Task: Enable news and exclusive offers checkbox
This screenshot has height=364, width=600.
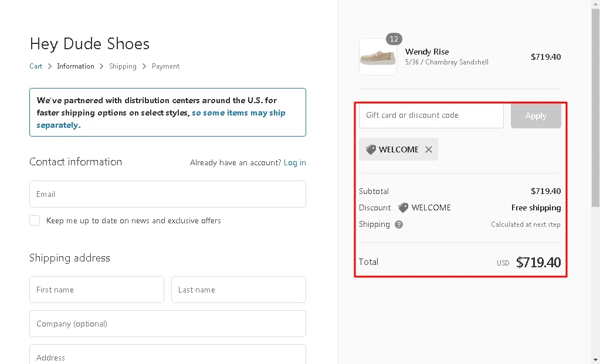Action: pyautogui.click(x=35, y=220)
